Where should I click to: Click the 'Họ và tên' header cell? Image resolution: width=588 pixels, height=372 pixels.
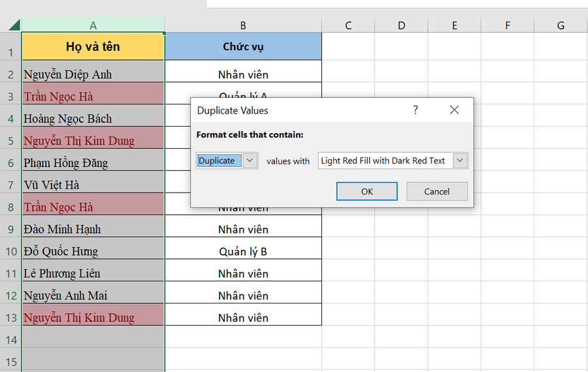93,46
